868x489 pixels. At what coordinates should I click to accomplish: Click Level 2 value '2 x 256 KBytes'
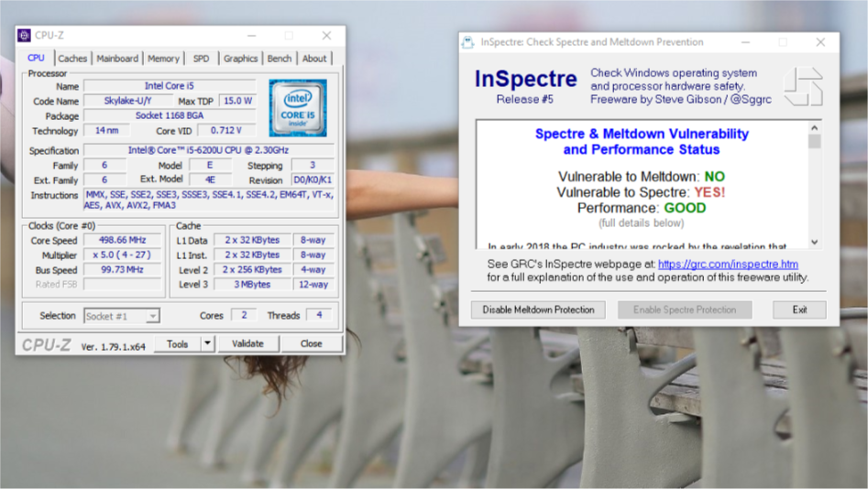click(x=252, y=270)
